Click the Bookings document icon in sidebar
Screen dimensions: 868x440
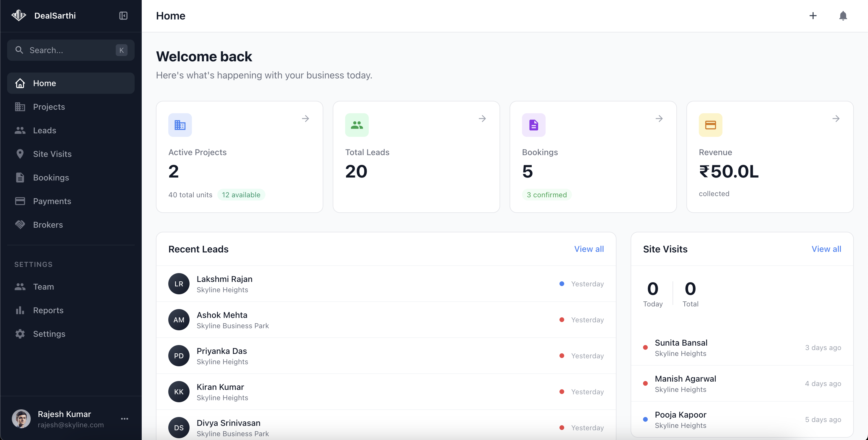point(20,178)
